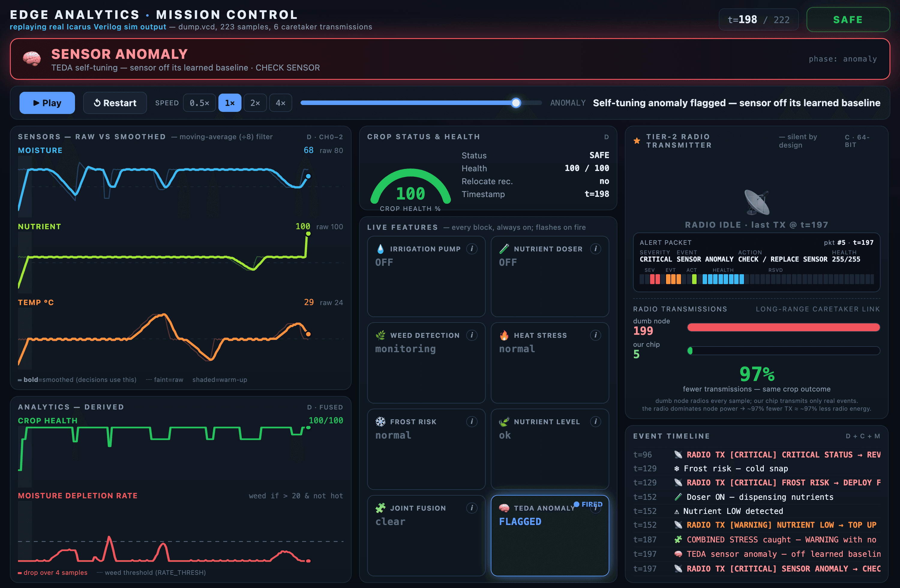Click the dumb node red transmission bar

(784, 328)
